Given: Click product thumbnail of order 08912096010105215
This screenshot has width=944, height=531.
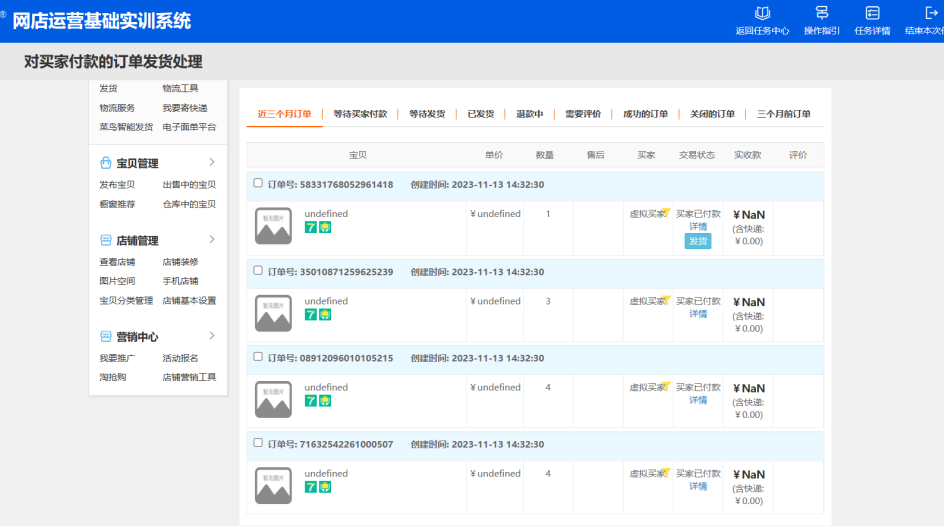Looking at the screenshot, I should [273, 399].
